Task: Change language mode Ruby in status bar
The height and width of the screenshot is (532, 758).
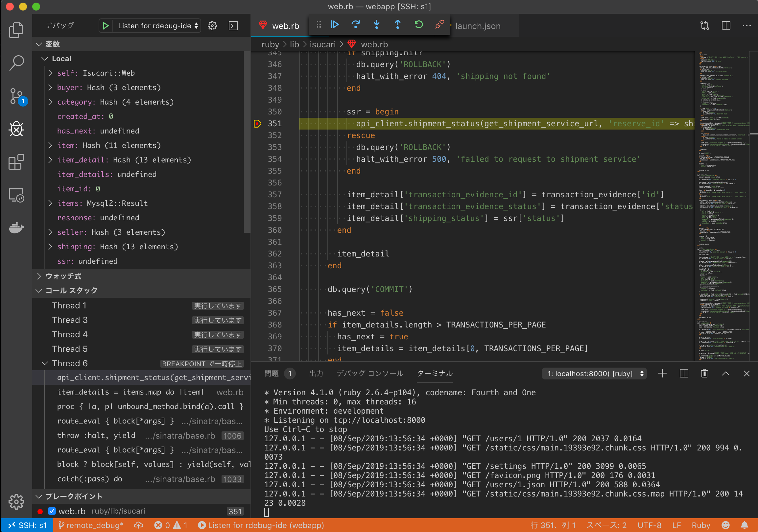Action: click(700, 525)
